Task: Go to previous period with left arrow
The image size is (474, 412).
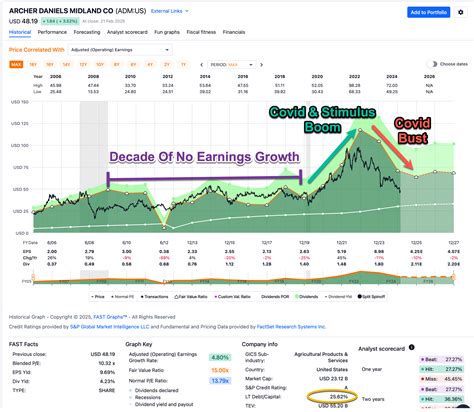Action: tap(202, 65)
